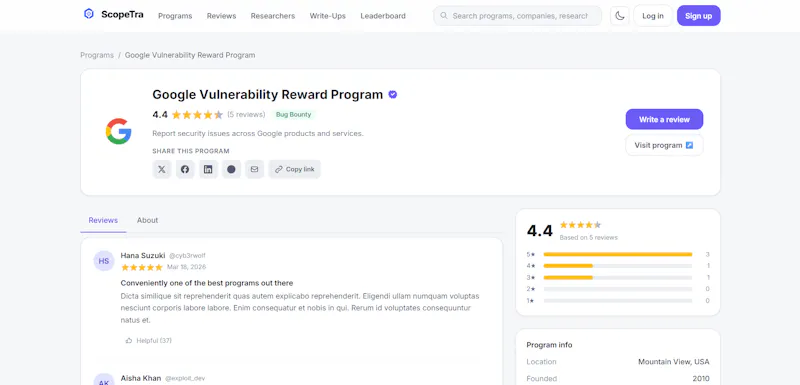Share this program on X
The height and width of the screenshot is (385, 800).
tap(162, 169)
